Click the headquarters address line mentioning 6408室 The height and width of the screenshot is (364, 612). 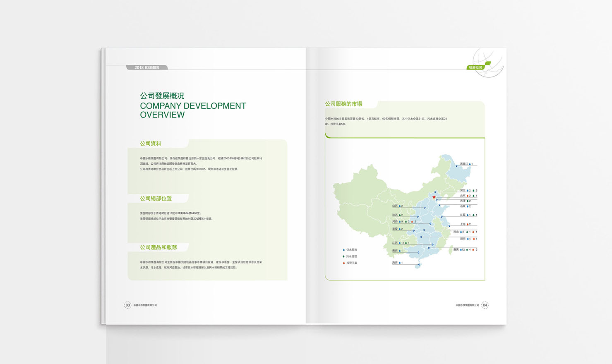(170, 213)
